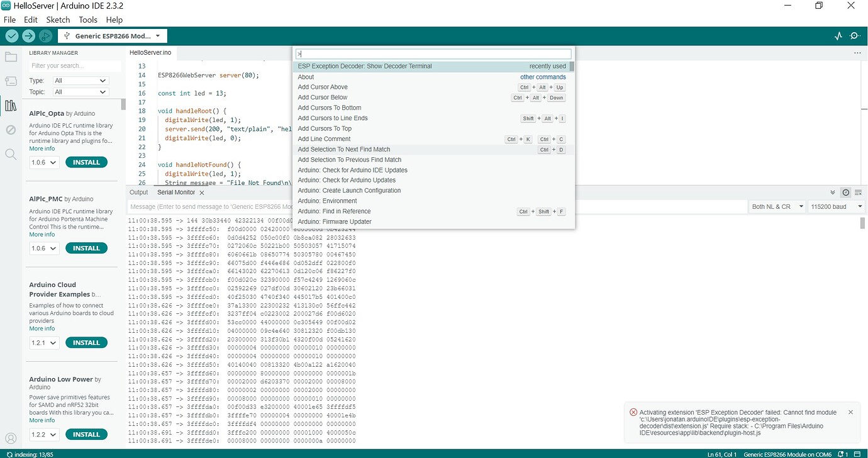The width and height of the screenshot is (868, 458).
Task: Clear the Serial Monitor output
Action: [x=859, y=193]
